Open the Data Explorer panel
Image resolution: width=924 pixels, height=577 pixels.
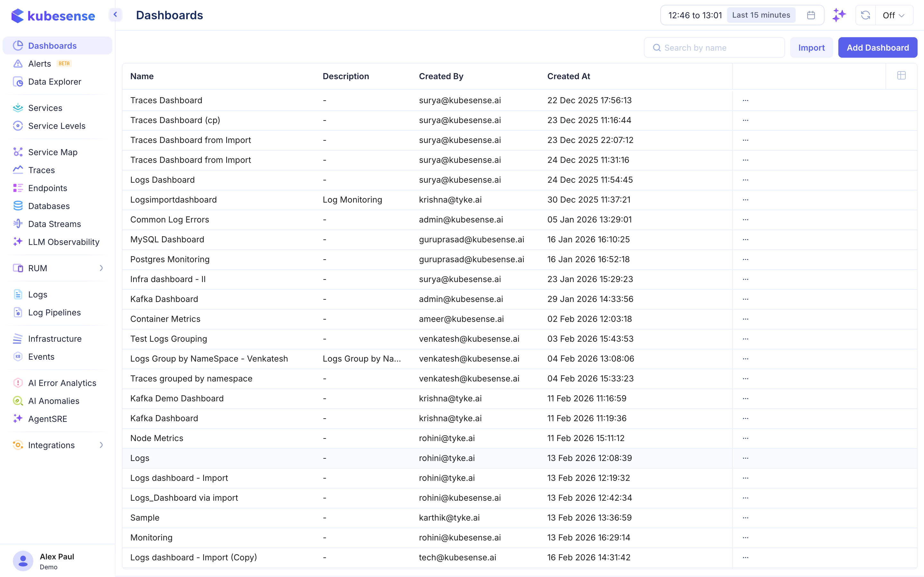(54, 81)
